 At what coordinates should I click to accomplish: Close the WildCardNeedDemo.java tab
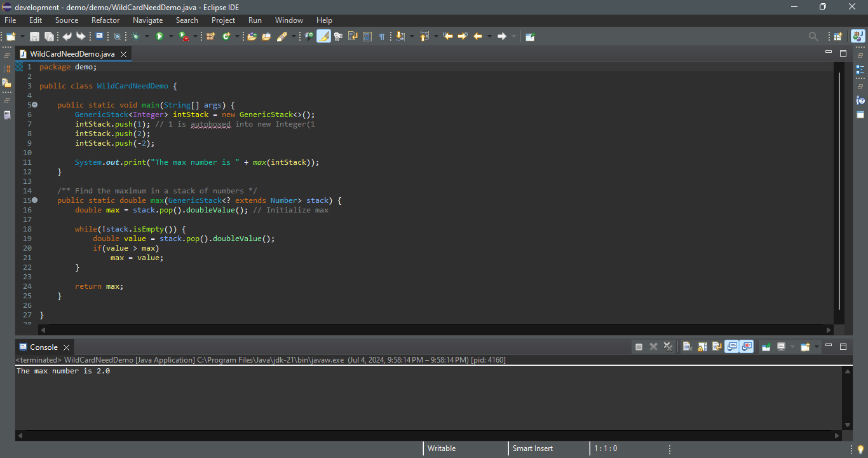pos(123,54)
